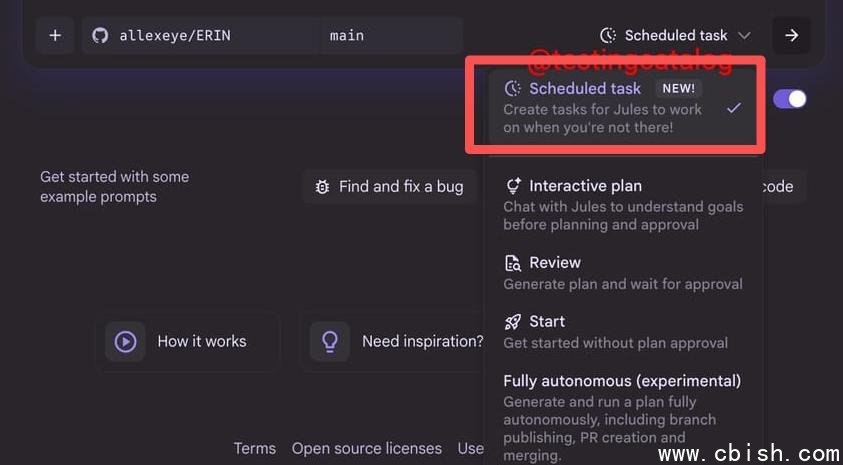This screenshot has height=465, width=843.
Task: Click the Review magnifier document icon
Action: coord(513,263)
